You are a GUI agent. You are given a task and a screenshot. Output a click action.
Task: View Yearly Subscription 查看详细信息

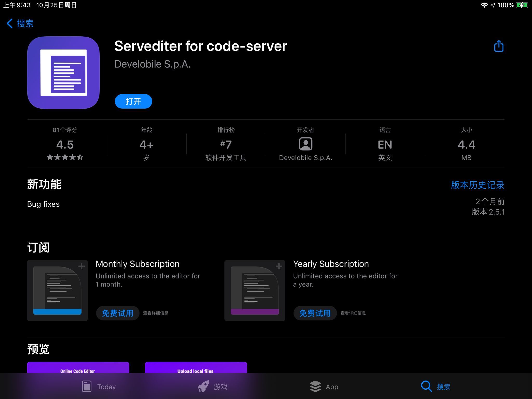tap(353, 313)
